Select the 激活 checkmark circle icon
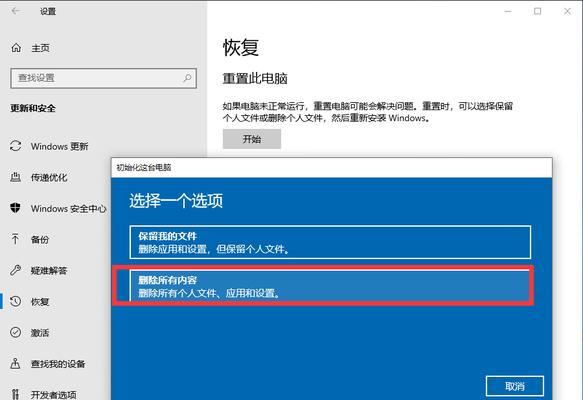The width and height of the screenshot is (583, 400). point(16,332)
